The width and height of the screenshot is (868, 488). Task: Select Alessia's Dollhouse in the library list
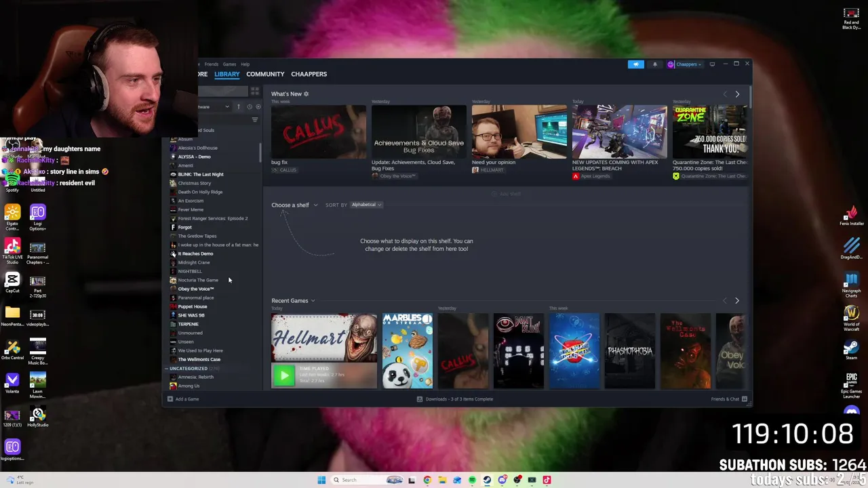click(x=197, y=148)
